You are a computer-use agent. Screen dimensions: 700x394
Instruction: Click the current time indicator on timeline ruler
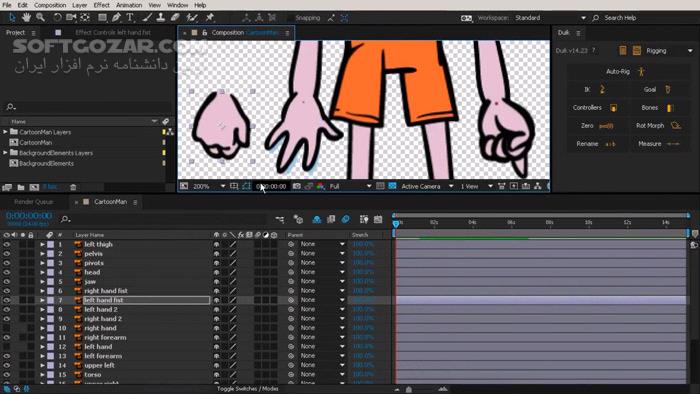[396, 223]
